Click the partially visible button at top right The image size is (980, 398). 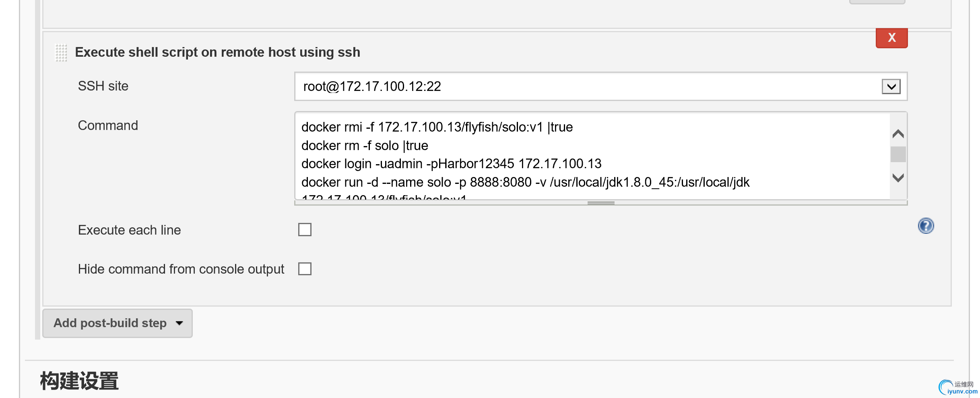coord(877,2)
